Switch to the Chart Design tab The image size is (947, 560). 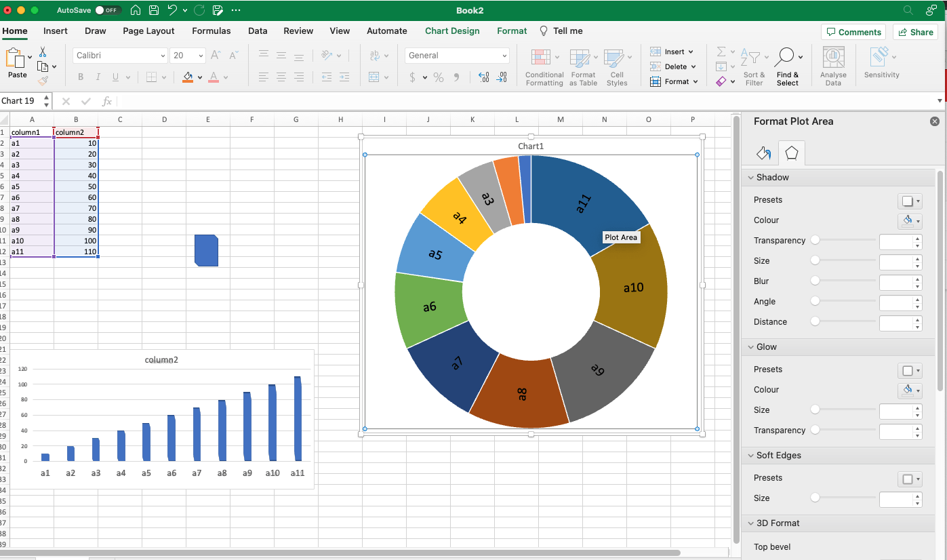coord(452,31)
